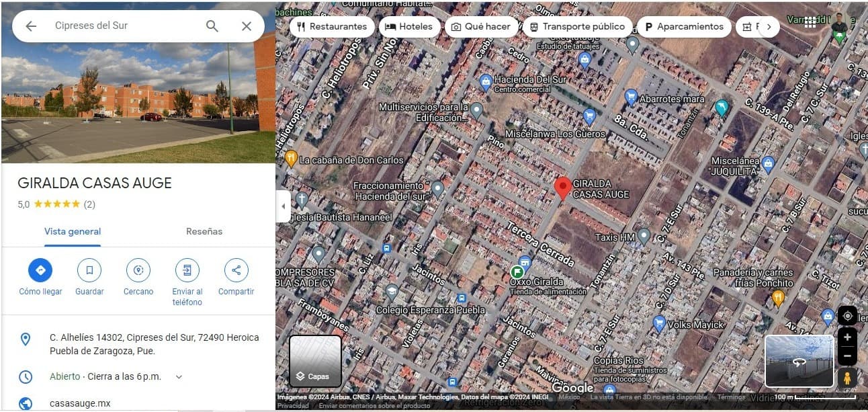Click the Cipreses del Sur search field
The height and width of the screenshot is (412, 868).
(x=124, y=26)
